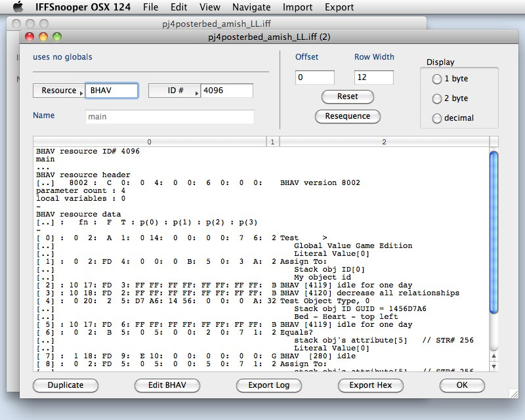The height and width of the screenshot is (420, 525).
Task: Edit the Offset value field
Action: point(315,77)
